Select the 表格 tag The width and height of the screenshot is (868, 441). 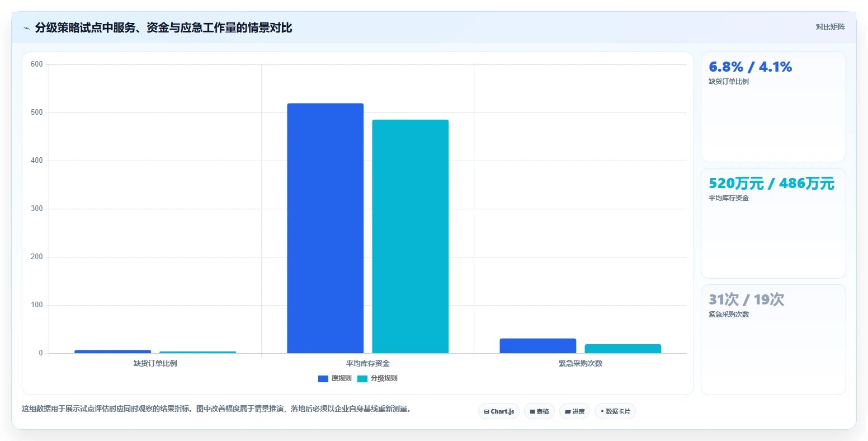click(x=539, y=411)
